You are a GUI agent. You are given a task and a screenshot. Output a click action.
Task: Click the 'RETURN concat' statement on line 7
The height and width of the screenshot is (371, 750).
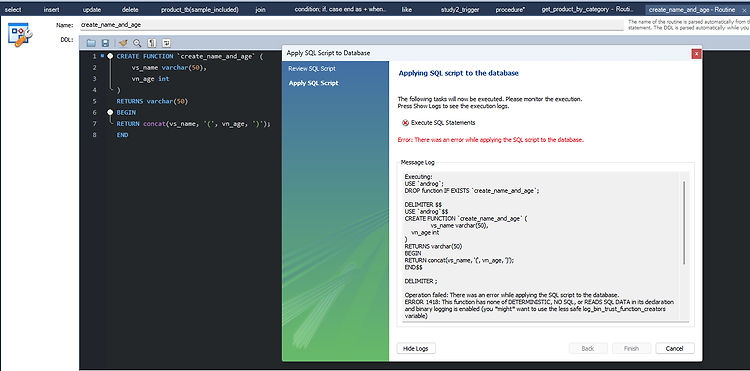[x=194, y=124]
